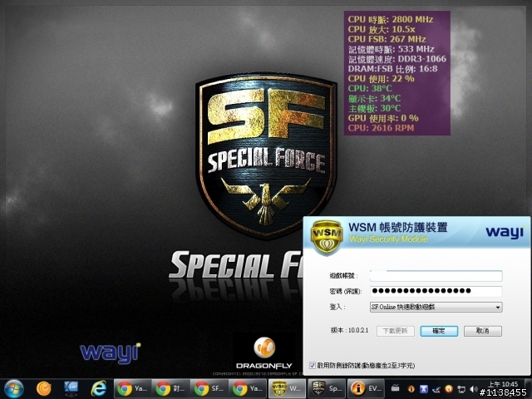Switch to Chrome window labeled SF...
This screenshot has width=532, height=399.
[209, 389]
